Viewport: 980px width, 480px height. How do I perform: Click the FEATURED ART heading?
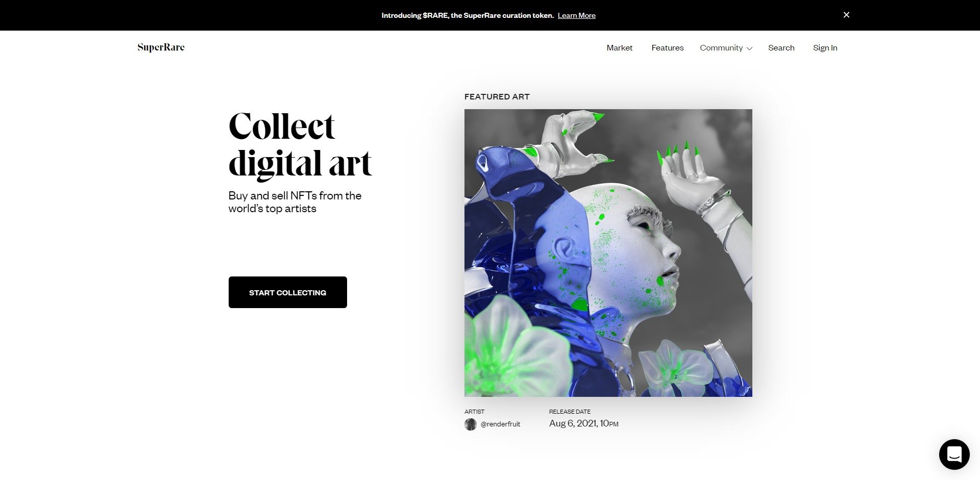point(497,96)
